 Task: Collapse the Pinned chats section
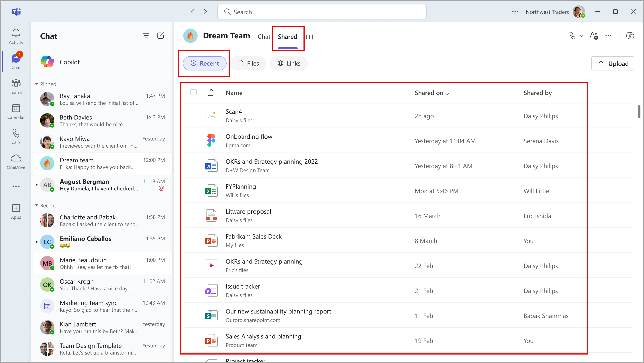click(x=37, y=84)
